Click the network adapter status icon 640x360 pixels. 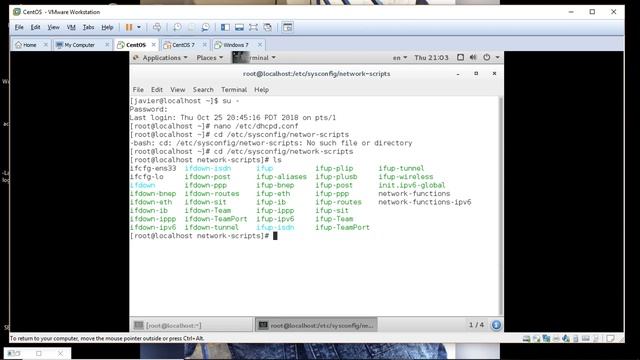[546, 338]
